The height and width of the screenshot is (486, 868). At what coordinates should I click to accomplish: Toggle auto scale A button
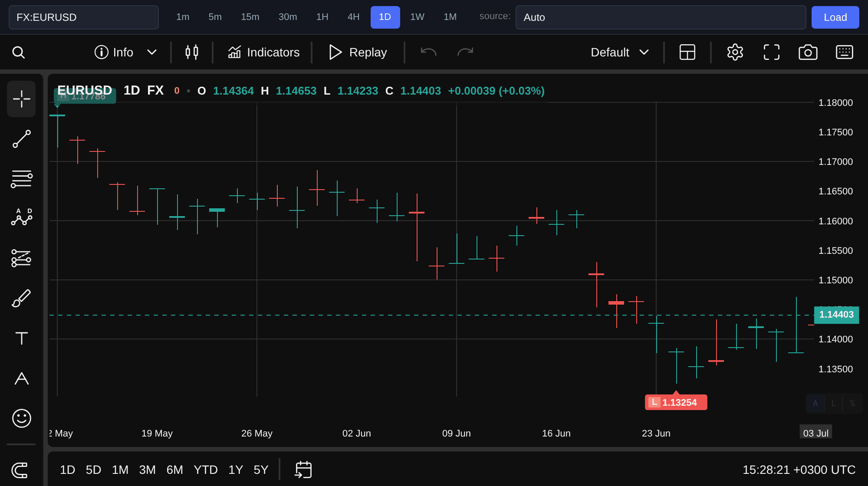815,404
